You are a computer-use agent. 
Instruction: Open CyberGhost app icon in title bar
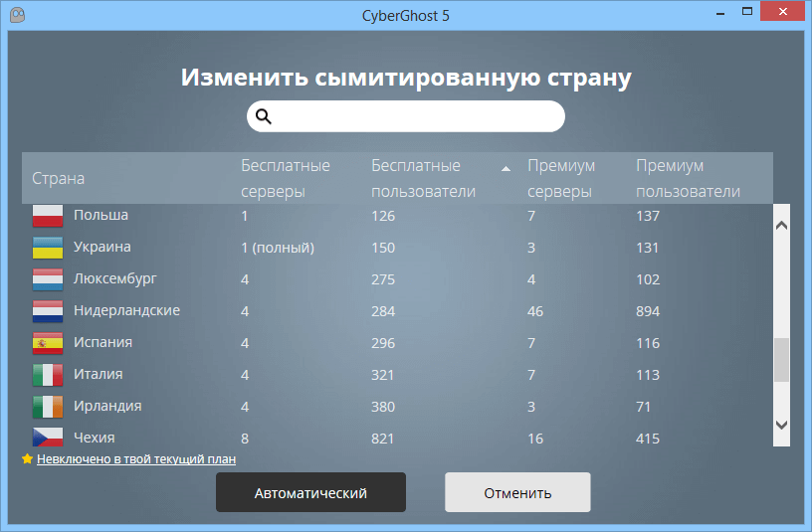(x=17, y=16)
